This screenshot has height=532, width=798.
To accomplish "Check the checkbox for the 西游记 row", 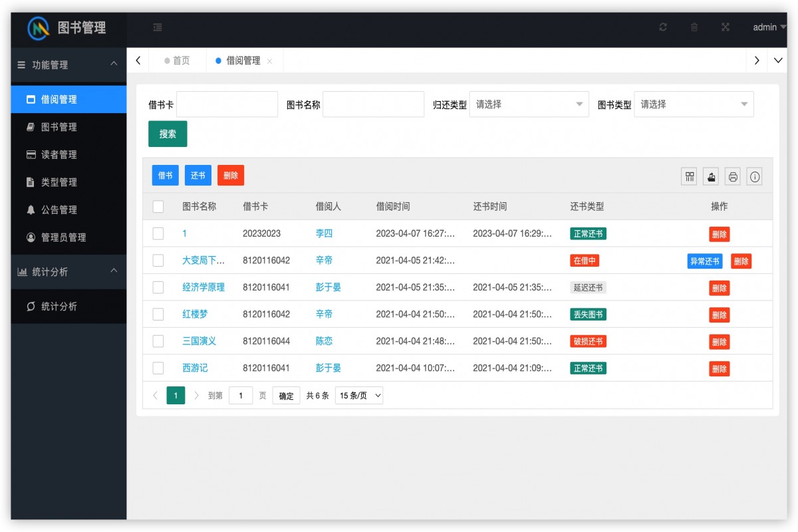I will 158,368.
